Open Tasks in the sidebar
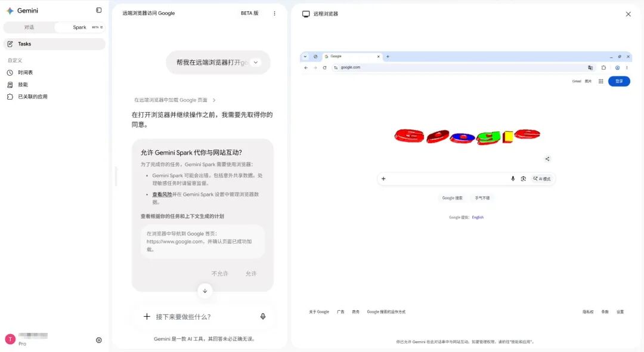This screenshot has width=644, height=352. tap(54, 44)
